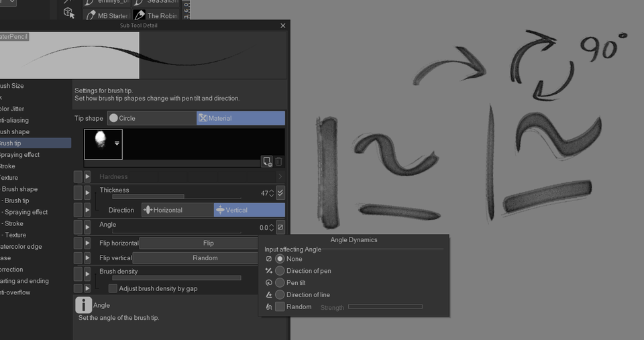This screenshot has width=644, height=340.
Task: Expand the Flip vertical row triangle
Action: pyautogui.click(x=87, y=258)
